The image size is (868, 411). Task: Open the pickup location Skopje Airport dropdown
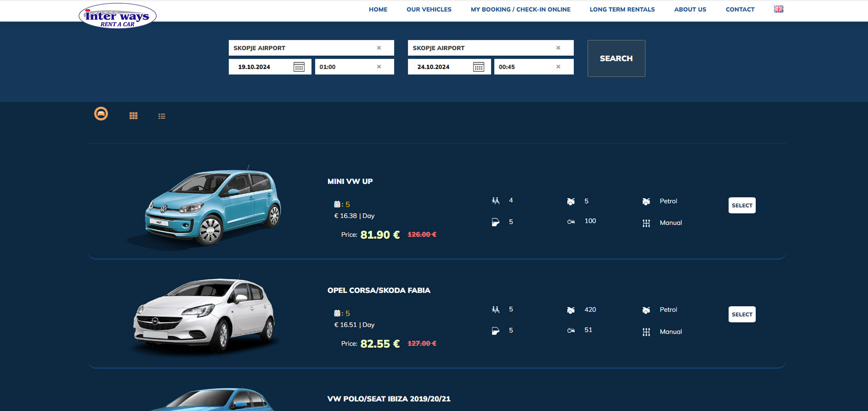tap(311, 48)
